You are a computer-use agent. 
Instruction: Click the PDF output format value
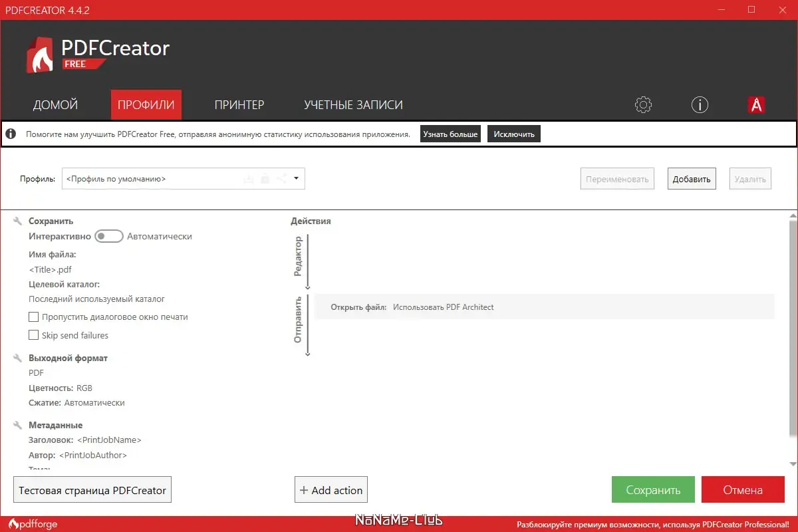pos(36,373)
